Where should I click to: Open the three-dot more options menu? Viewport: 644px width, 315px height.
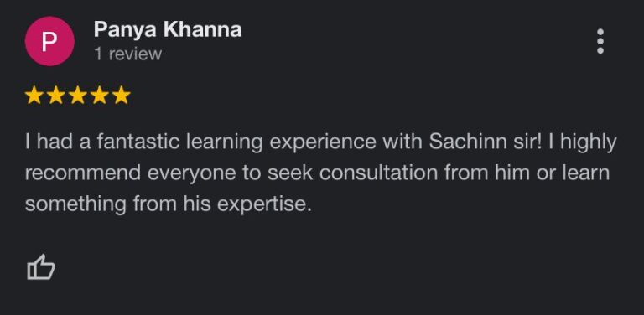[x=600, y=41]
